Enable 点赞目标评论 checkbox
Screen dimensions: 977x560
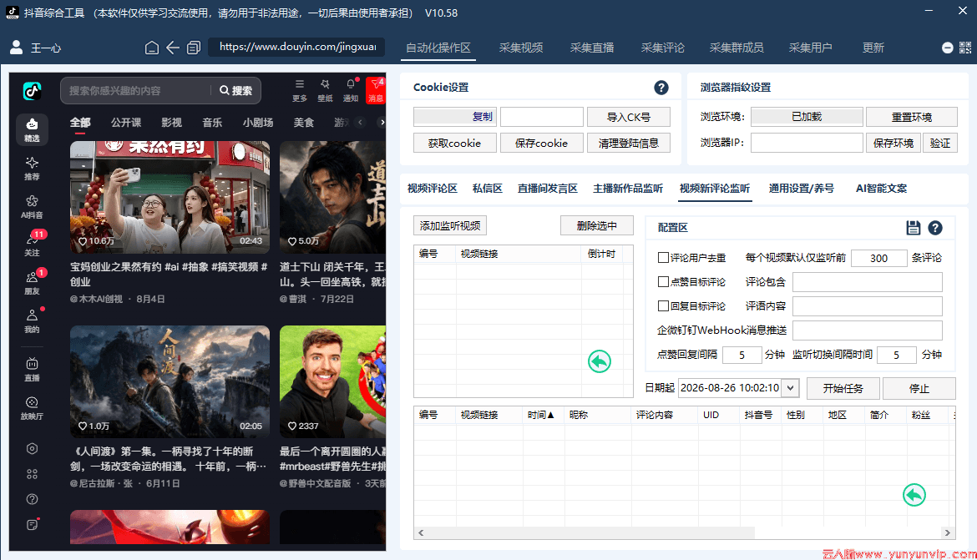664,281
